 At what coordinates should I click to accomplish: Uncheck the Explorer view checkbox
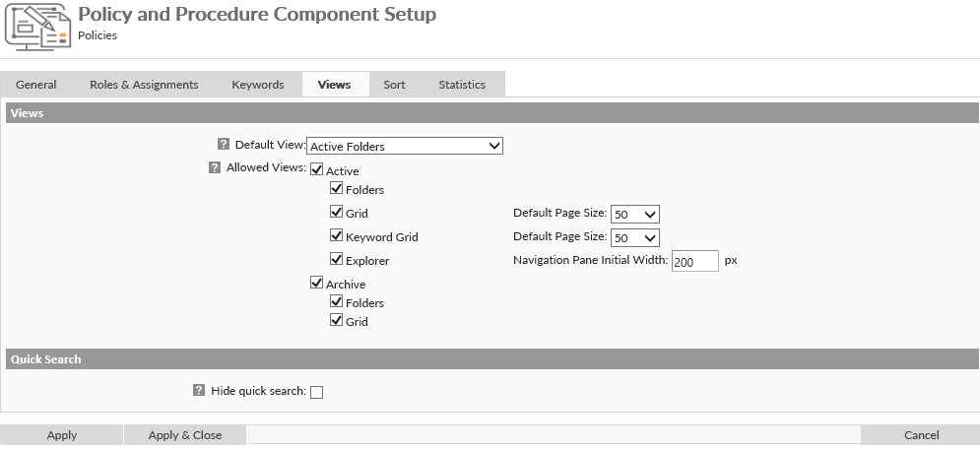[x=337, y=260]
